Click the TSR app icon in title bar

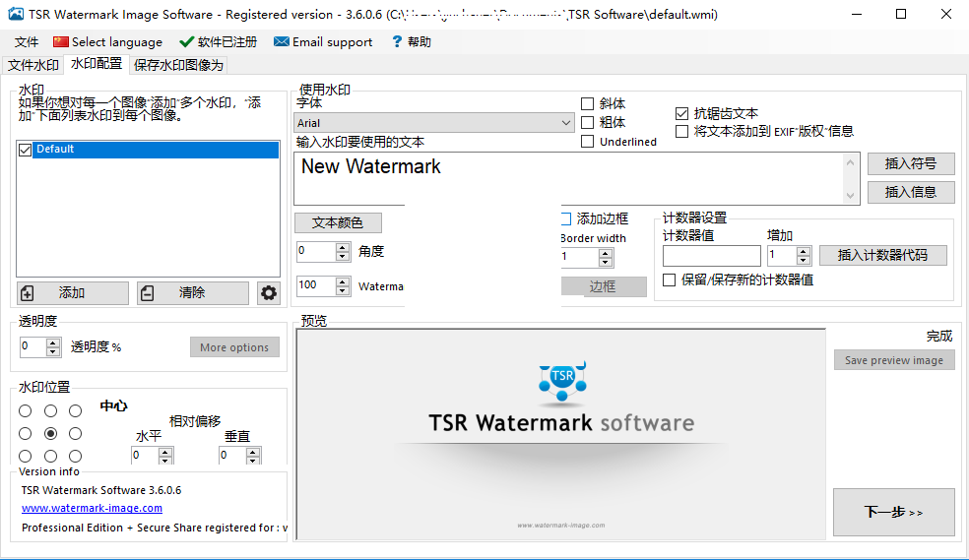point(16,14)
